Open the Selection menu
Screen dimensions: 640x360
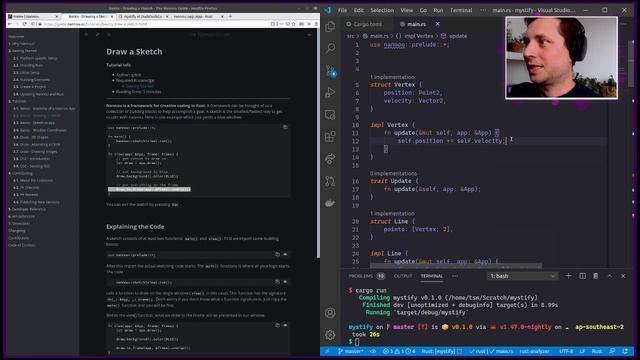pos(382,10)
